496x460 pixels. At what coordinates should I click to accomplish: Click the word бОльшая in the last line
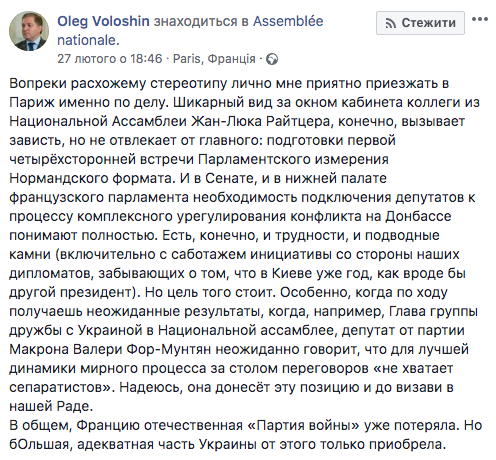click(39, 445)
